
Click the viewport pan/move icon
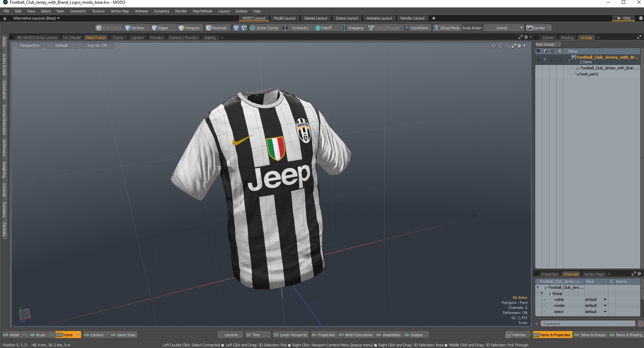[494, 46]
